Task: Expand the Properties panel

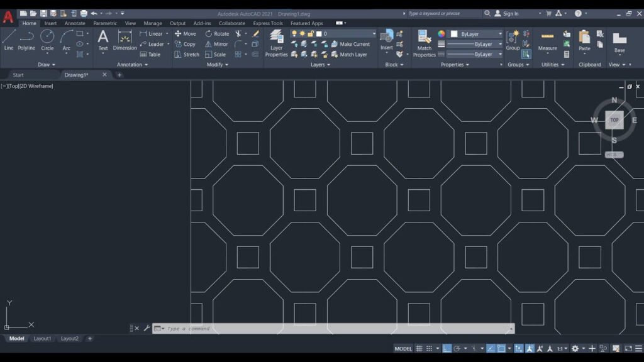Action: (455, 65)
